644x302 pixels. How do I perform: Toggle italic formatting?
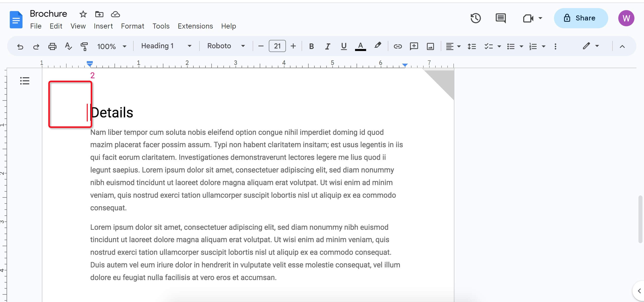pyautogui.click(x=328, y=46)
